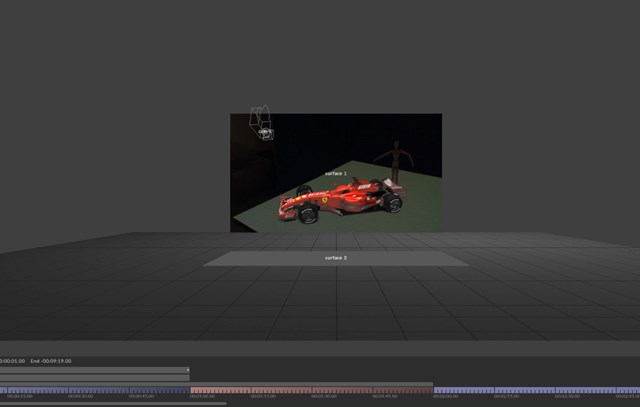Click the End -00:09:19.00 time readout
Screen dimensions: 640x407
(51, 361)
